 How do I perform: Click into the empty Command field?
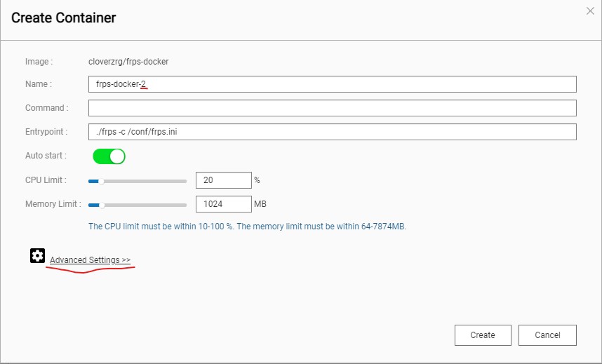point(332,108)
